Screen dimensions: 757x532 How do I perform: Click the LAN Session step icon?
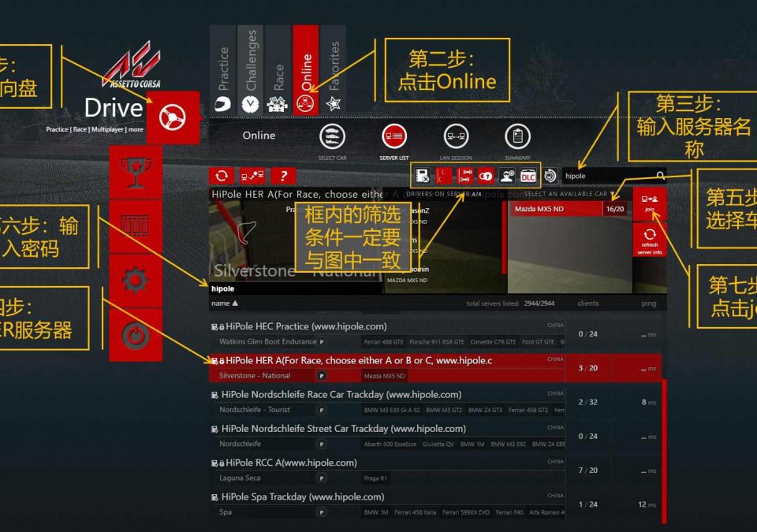(456, 136)
